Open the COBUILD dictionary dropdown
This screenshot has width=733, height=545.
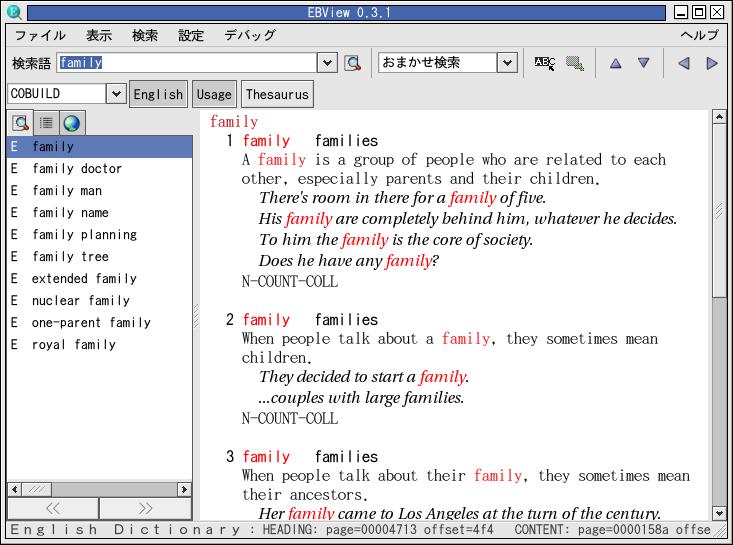[x=116, y=94]
